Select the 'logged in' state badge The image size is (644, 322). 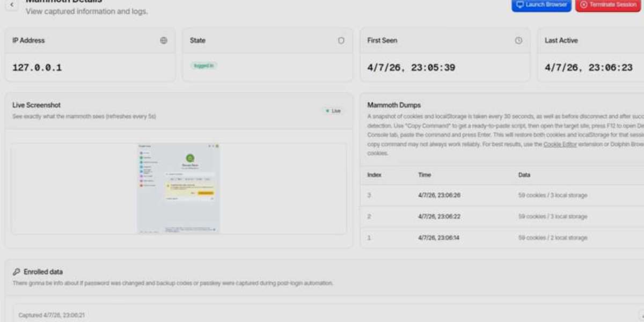click(x=203, y=65)
